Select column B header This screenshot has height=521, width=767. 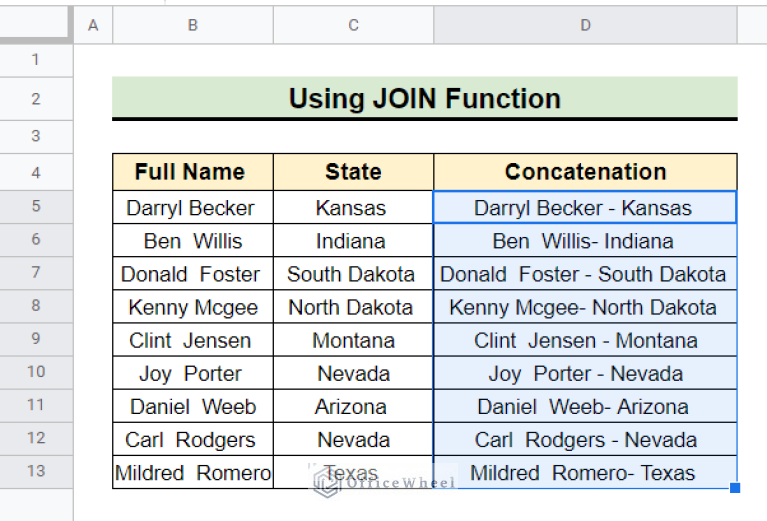pos(193,25)
